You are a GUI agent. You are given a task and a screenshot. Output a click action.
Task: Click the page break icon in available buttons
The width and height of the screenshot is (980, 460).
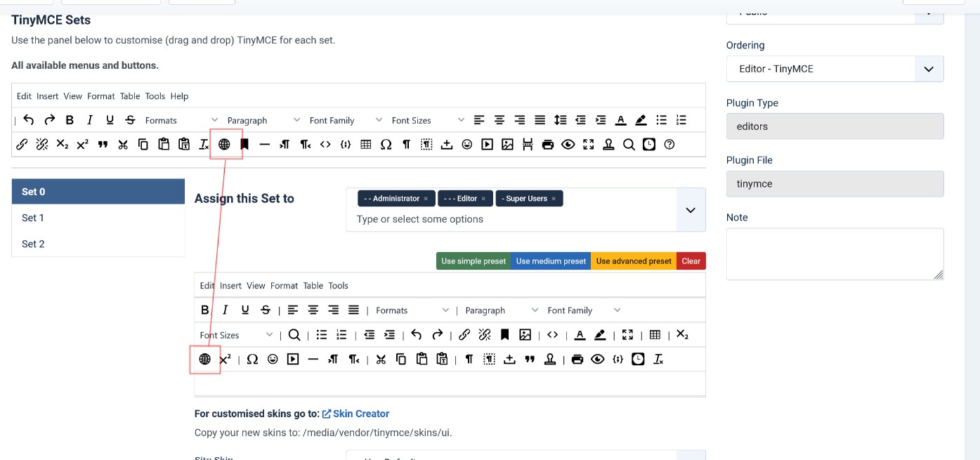(528, 145)
